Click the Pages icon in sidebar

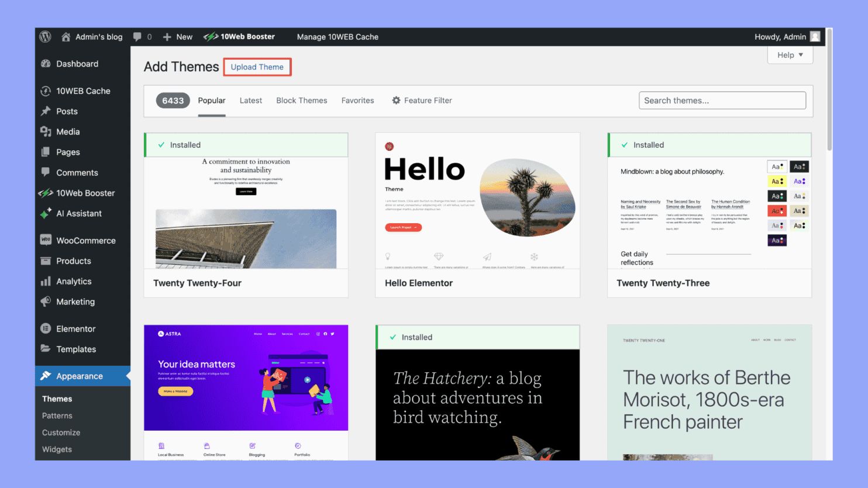[x=46, y=152]
